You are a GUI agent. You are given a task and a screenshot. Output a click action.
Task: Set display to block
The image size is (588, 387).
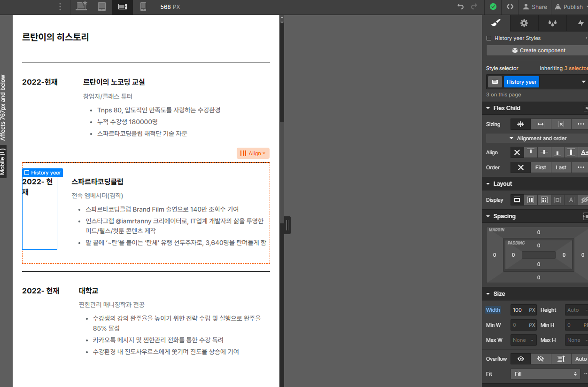[x=517, y=200]
